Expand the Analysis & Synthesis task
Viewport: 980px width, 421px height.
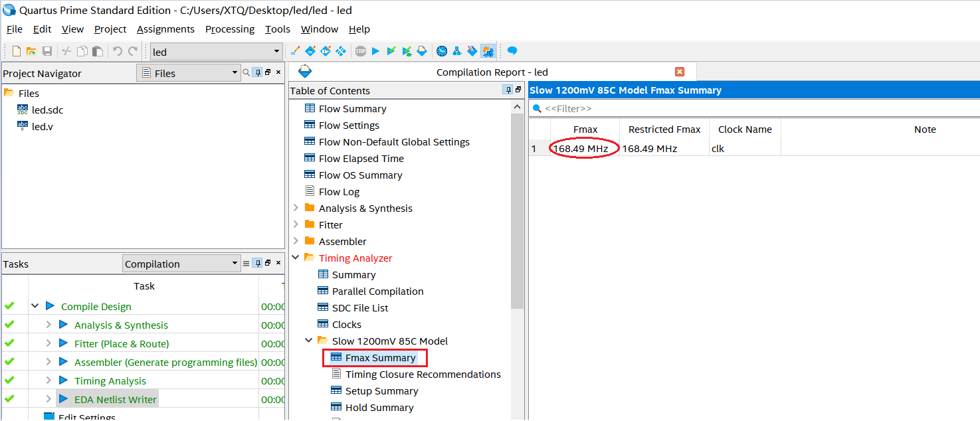tap(48, 325)
